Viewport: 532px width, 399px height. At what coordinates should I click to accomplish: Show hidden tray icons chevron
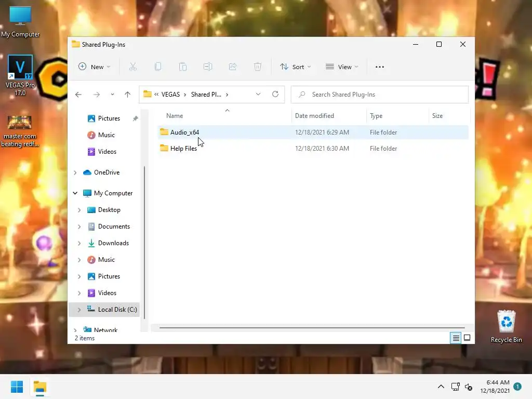[441, 387]
